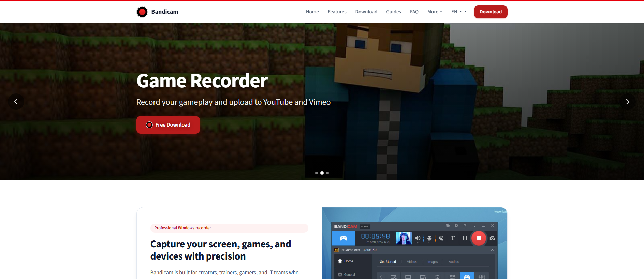Click the clock schedule icon in app image
This screenshot has width=644, height=279.
(x=456, y=226)
